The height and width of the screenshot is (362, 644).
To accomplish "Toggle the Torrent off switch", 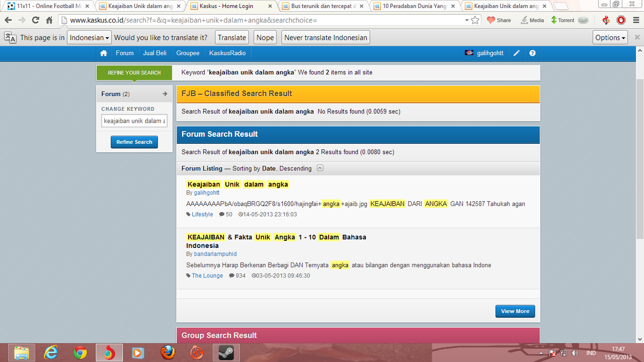I will 583,20.
